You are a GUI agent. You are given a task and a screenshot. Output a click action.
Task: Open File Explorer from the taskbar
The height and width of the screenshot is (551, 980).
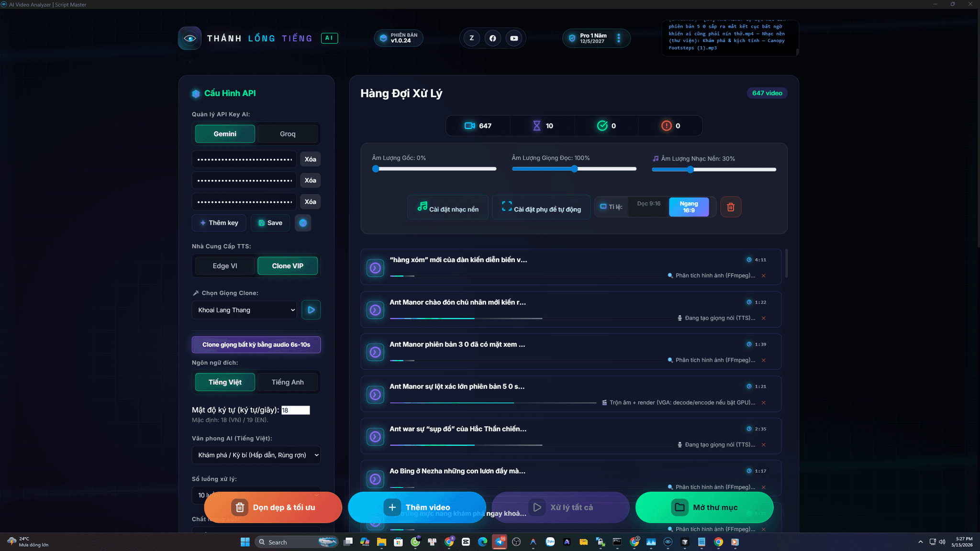coord(381,542)
